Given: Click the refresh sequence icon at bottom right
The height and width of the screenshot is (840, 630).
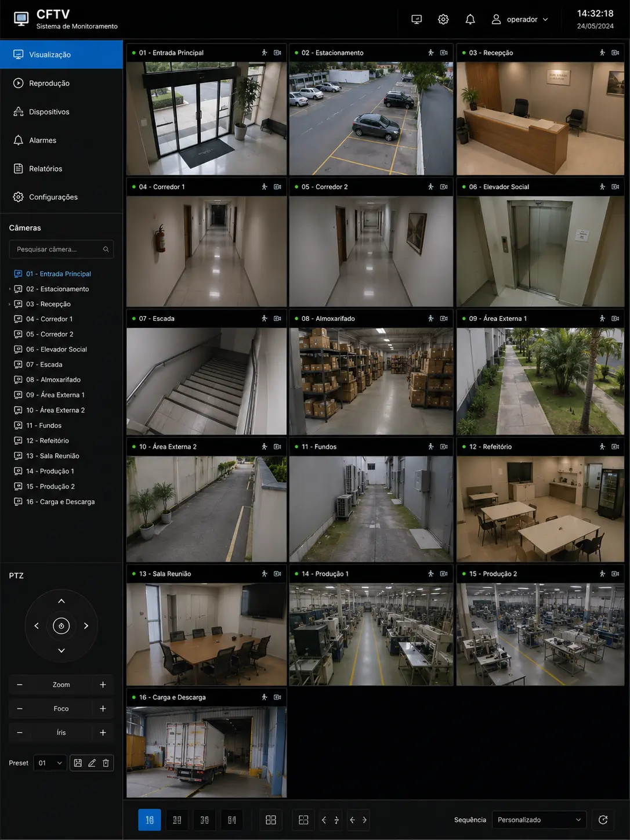Looking at the screenshot, I should click(603, 820).
